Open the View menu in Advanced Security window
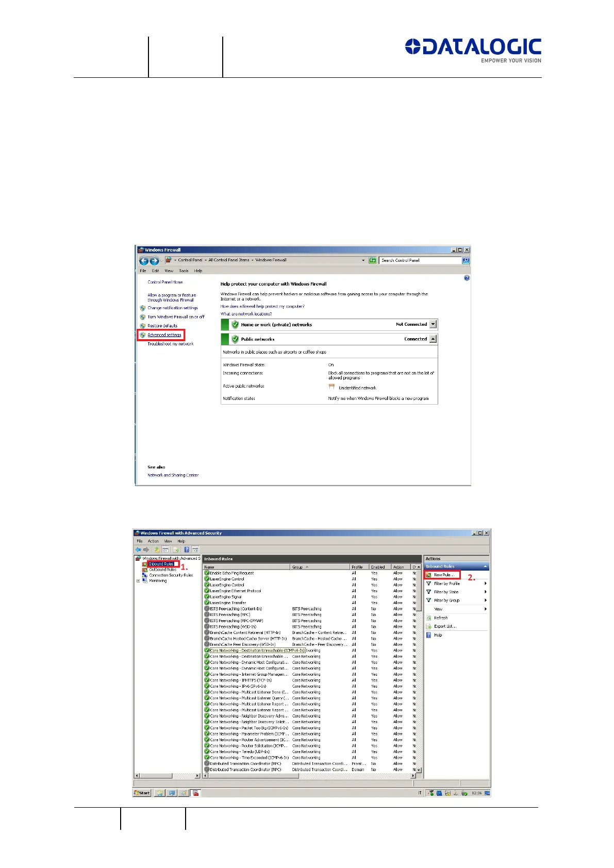Screen dimensions: 614x868 168,541
